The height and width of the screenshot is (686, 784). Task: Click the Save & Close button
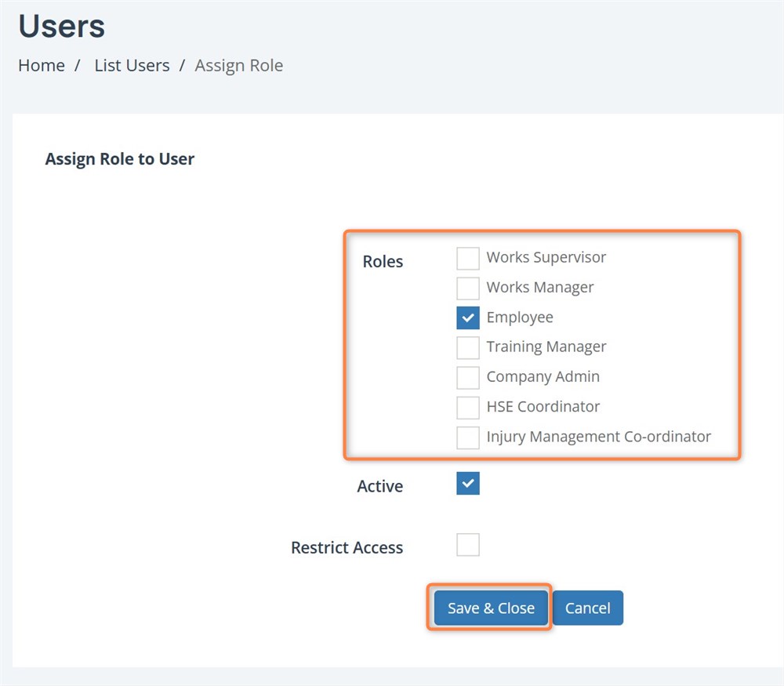(x=491, y=608)
